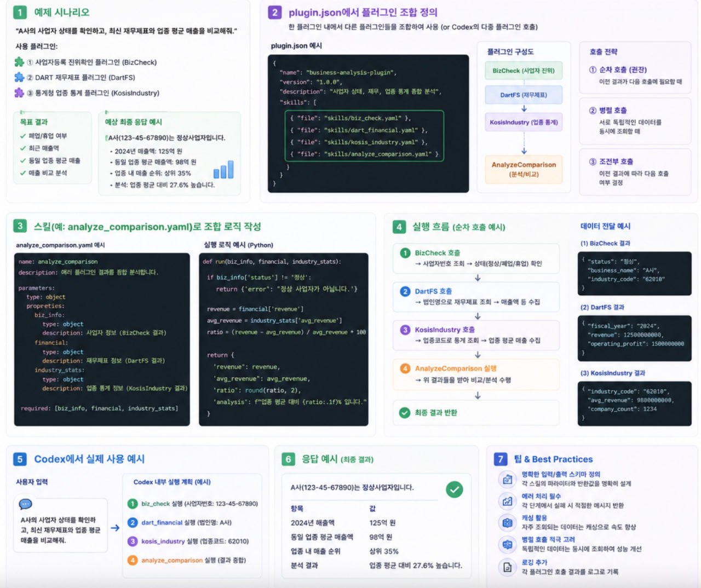Viewport: 701px width, 588px height.
Task: Click the green numbered circle beside BizCheck 호출
Action: click(405, 253)
